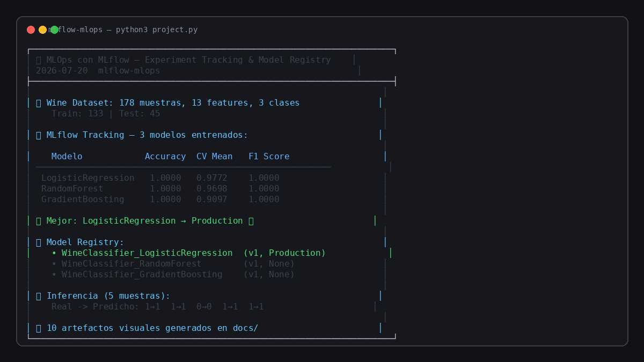
Task: Click the icon before Model Registry heading
Action: pos(39,242)
